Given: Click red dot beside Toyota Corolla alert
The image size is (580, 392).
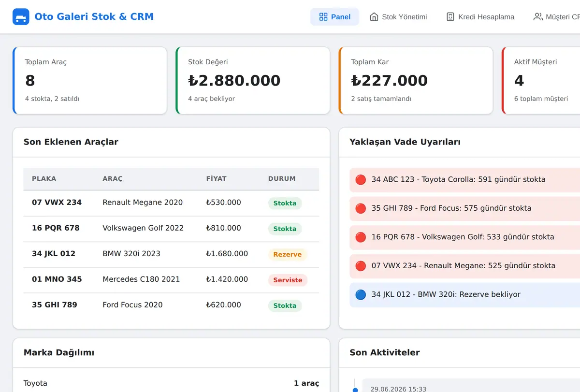Looking at the screenshot, I should click(x=361, y=180).
